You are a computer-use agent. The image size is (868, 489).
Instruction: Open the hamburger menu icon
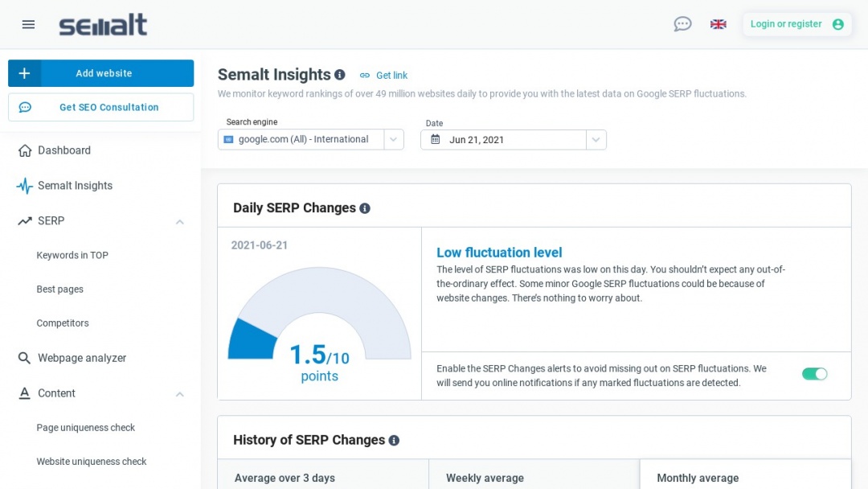pos(28,24)
